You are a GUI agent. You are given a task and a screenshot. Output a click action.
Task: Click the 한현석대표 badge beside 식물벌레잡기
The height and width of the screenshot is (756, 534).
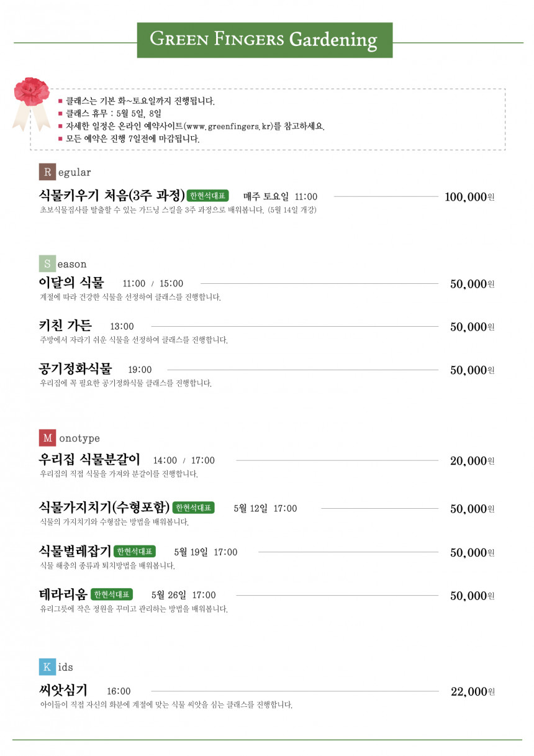coord(135,551)
